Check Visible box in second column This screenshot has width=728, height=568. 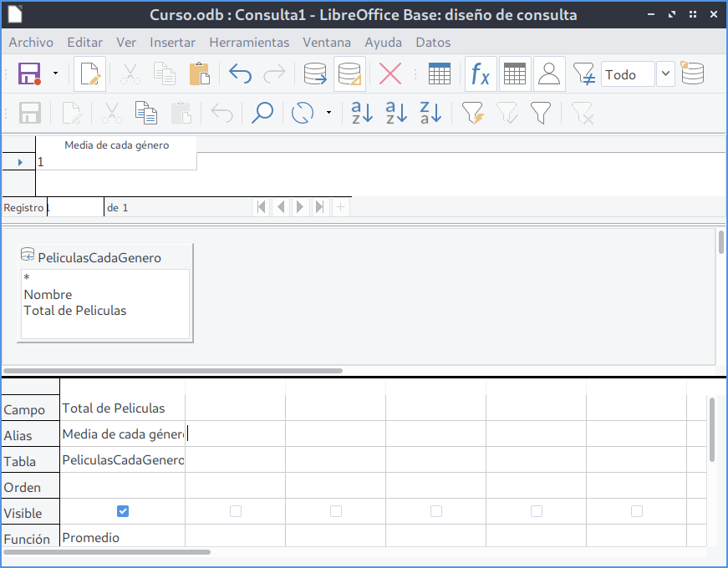[x=236, y=511]
